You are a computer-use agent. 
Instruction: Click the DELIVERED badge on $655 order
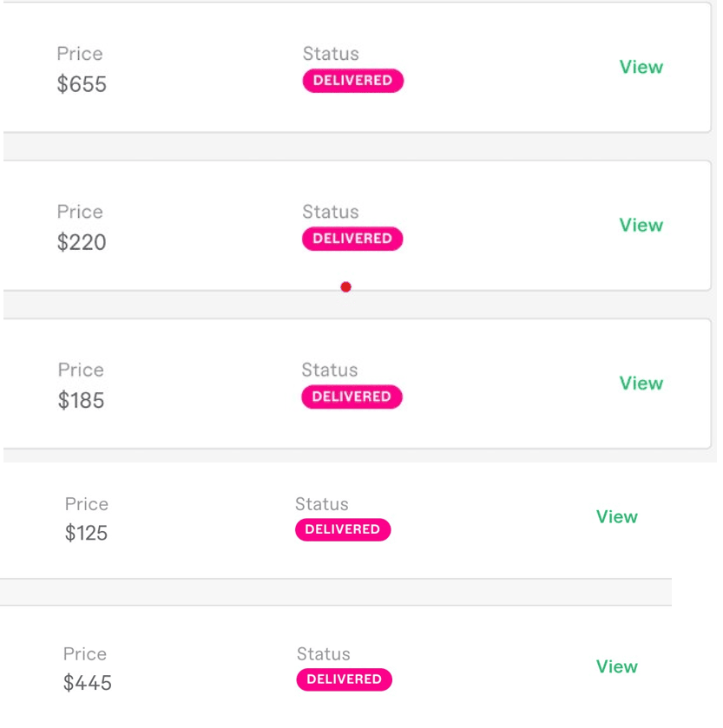tap(352, 81)
